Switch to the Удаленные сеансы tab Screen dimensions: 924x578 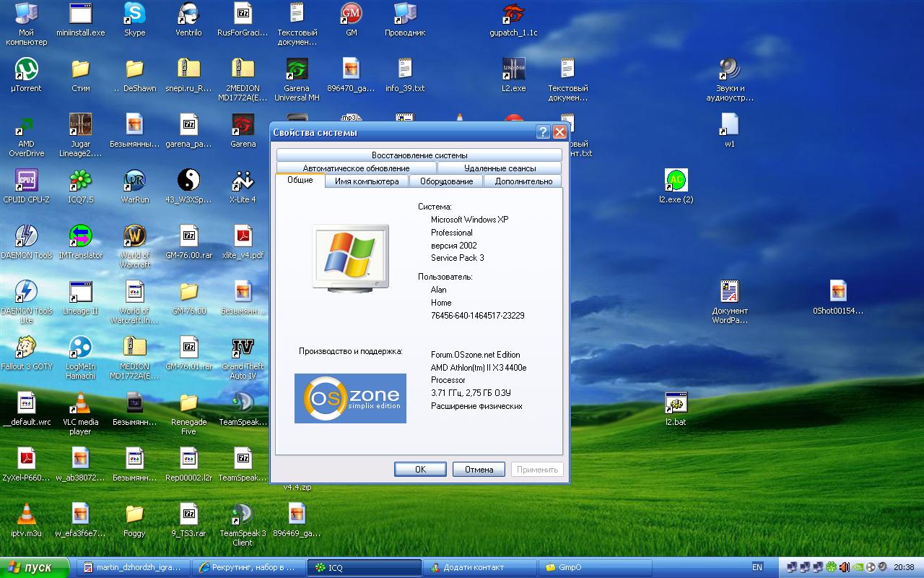point(500,168)
